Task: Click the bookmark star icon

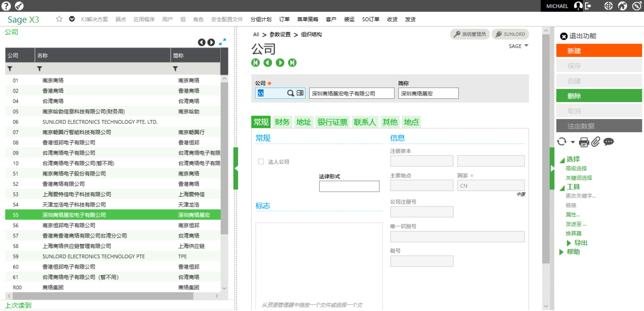Action: pyautogui.click(x=59, y=19)
